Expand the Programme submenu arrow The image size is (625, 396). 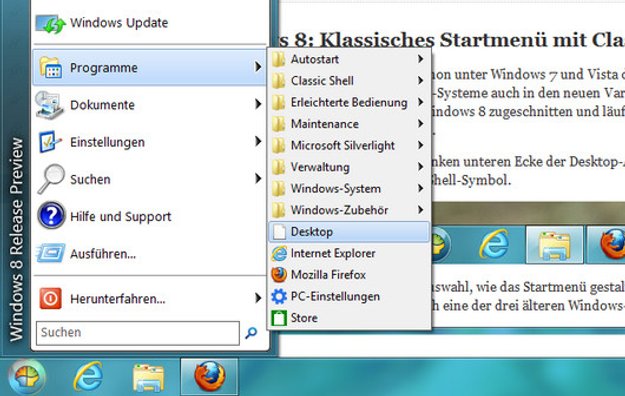click(x=258, y=67)
